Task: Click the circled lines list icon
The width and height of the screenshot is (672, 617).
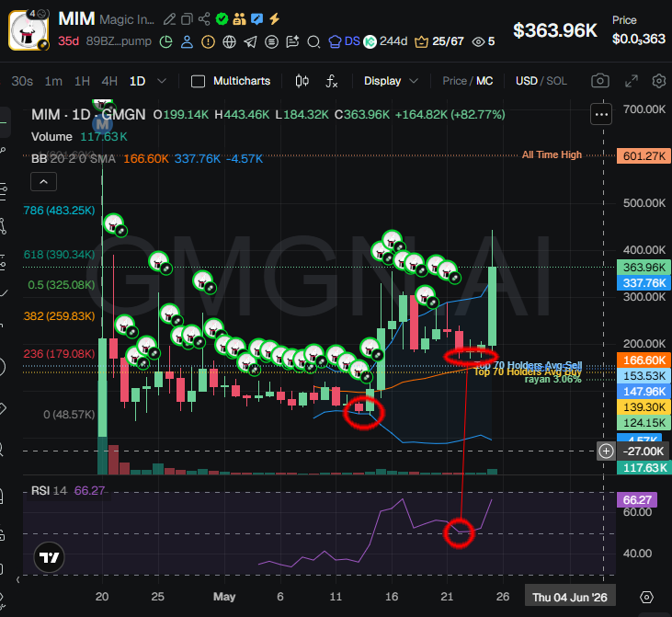Action: click(271, 42)
